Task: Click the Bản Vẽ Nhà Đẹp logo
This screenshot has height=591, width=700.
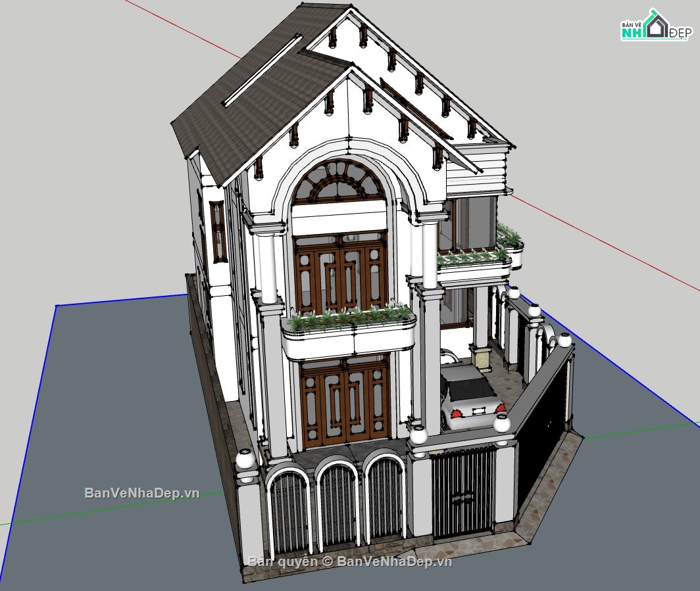Action: pos(655,26)
